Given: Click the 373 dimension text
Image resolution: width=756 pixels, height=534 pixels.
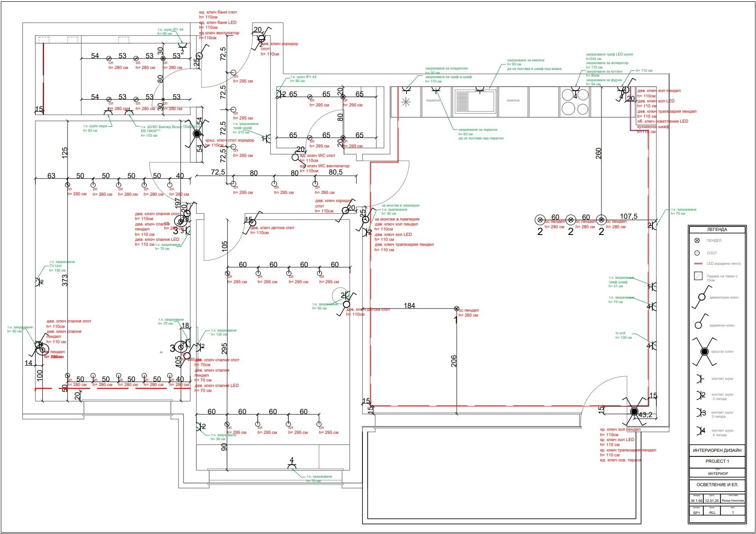Looking at the screenshot, I should (64, 280).
